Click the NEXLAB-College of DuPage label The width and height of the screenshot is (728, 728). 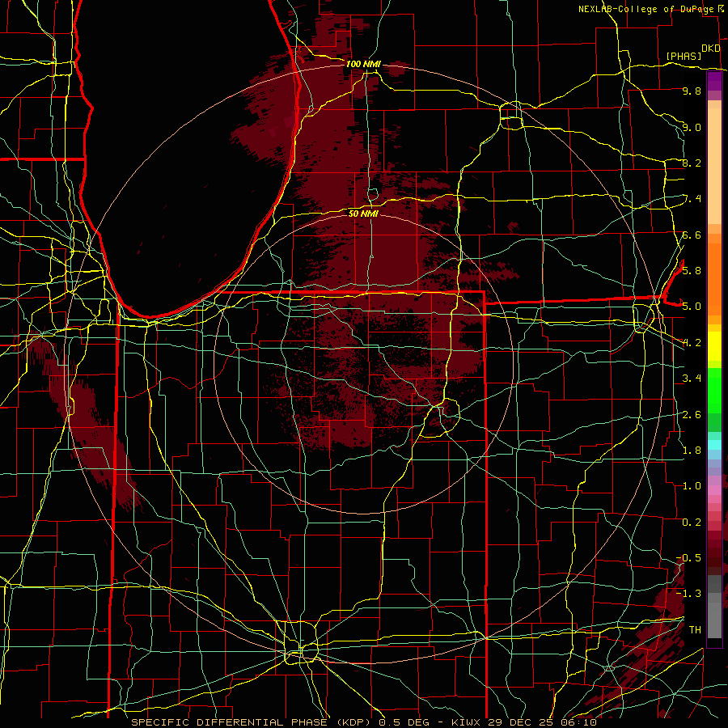pyautogui.click(x=646, y=9)
